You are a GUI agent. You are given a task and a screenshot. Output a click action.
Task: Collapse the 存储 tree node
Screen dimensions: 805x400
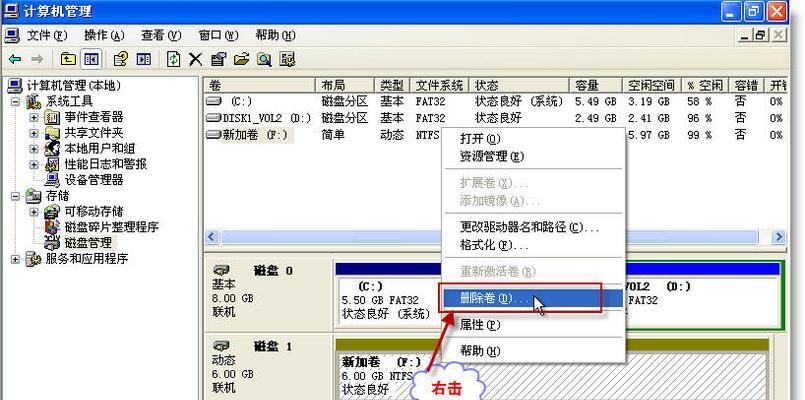15,196
